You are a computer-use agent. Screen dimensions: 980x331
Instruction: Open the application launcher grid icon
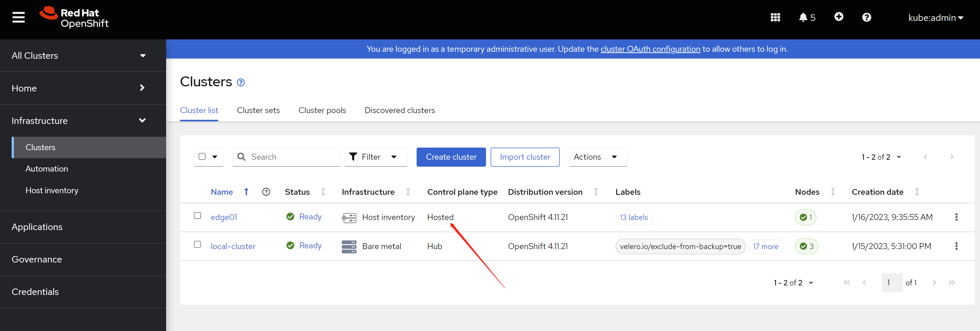click(775, 18)
